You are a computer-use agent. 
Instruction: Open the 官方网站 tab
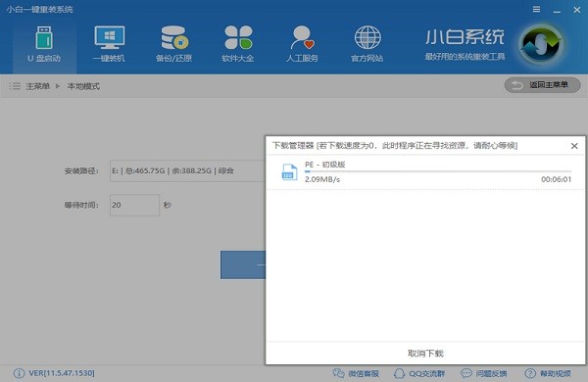point(367,44)
